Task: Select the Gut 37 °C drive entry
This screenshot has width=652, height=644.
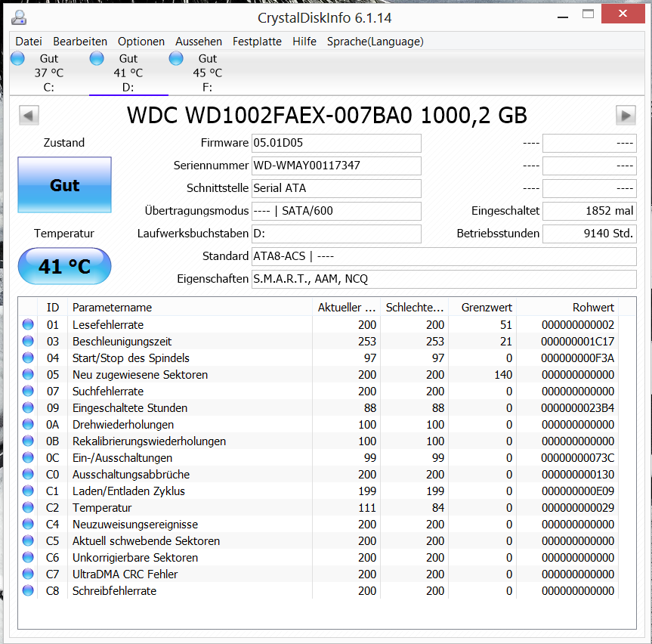Action: 49,73
